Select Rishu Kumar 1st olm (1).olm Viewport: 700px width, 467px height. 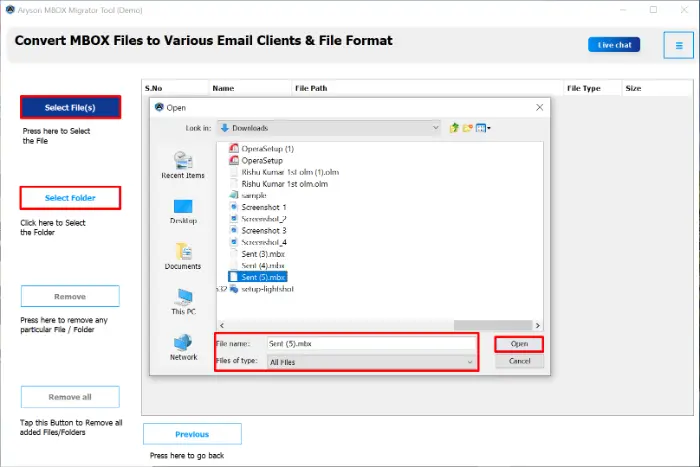pyautogui.click(x=284, y=172)
